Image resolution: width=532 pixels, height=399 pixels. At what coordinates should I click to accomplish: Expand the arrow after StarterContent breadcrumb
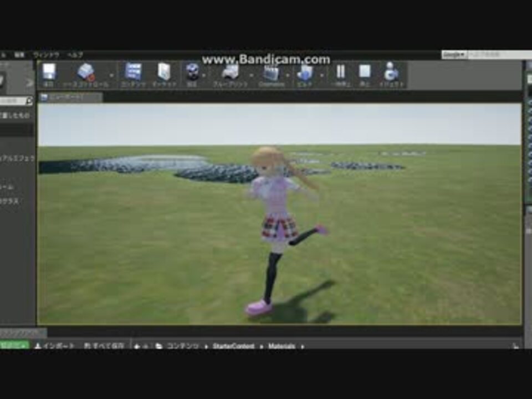point(262,346)
